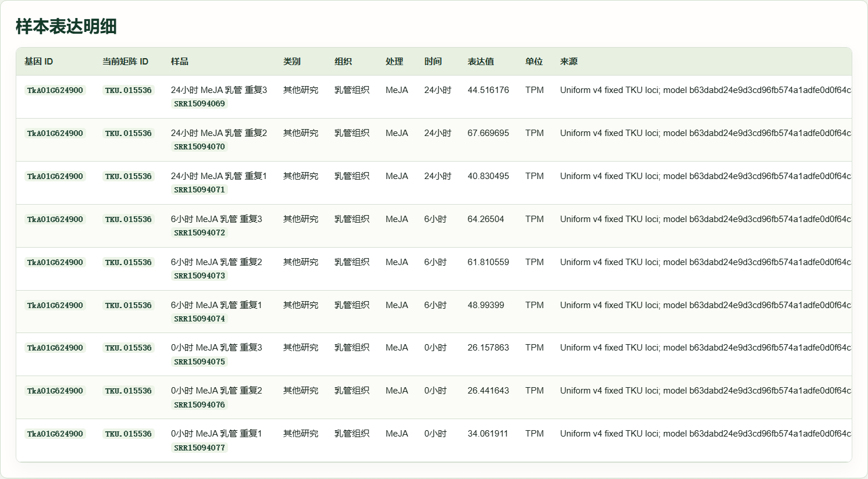
Task: Click gene ID TkA01G624900 in SRR15094069 row
Action: click(55, 90)
